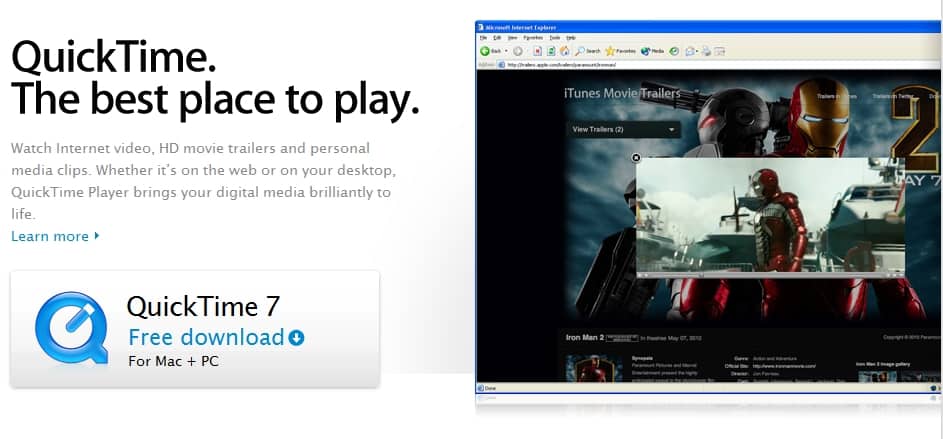Click the Trailers on Twitter link

pos(892,96)
